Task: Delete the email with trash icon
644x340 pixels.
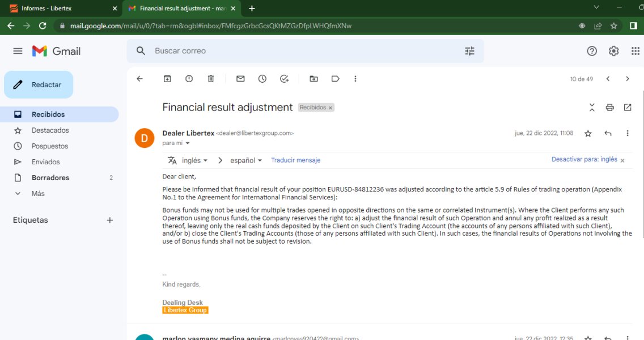Action: click(x=211, y=79)
